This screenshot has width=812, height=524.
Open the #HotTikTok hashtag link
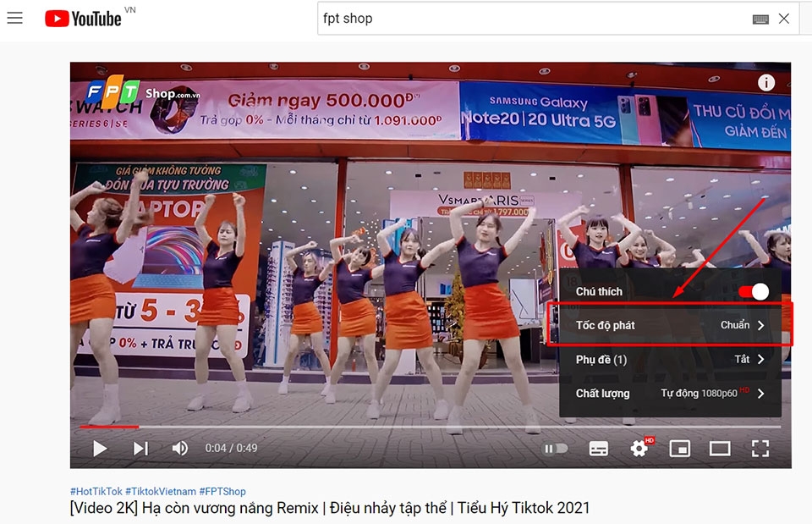(96, 491)
